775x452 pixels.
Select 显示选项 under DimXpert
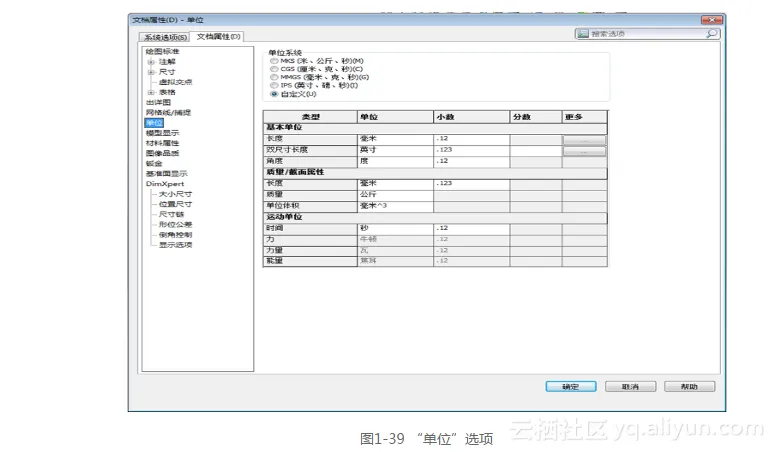(x=175, y=245)
